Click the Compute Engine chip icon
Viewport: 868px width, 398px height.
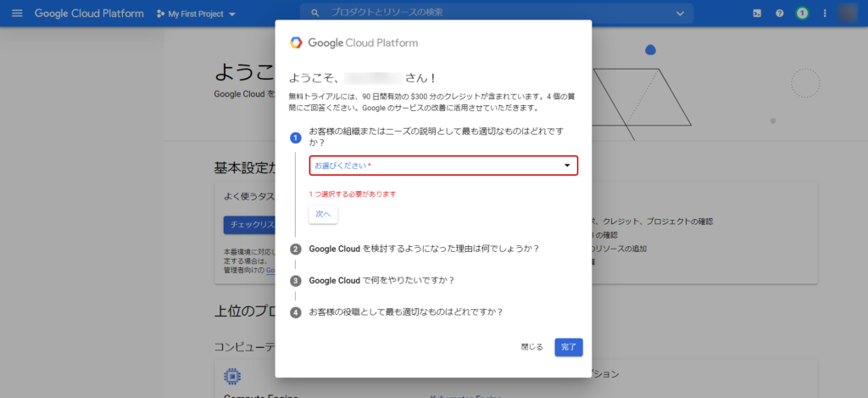point(232,377)
